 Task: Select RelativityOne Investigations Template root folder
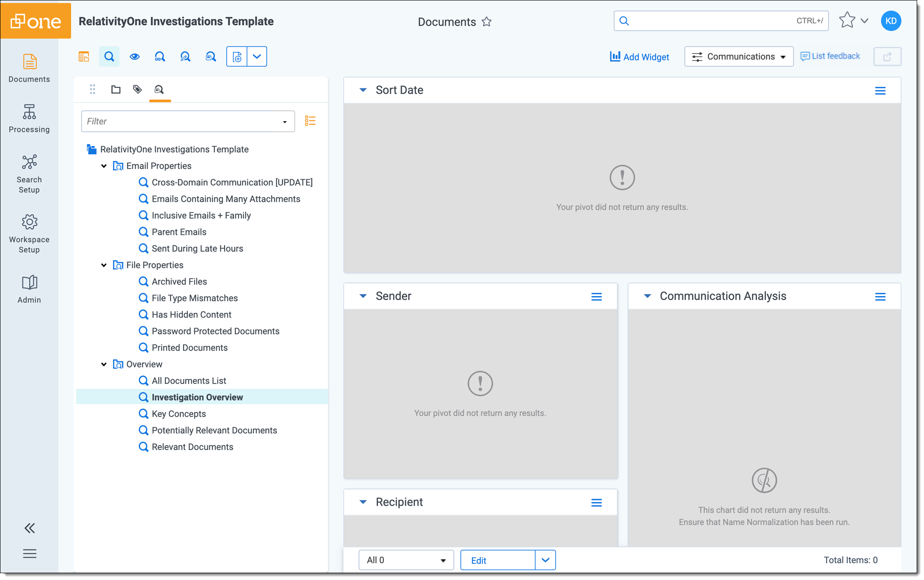click(x=174, y=149)
